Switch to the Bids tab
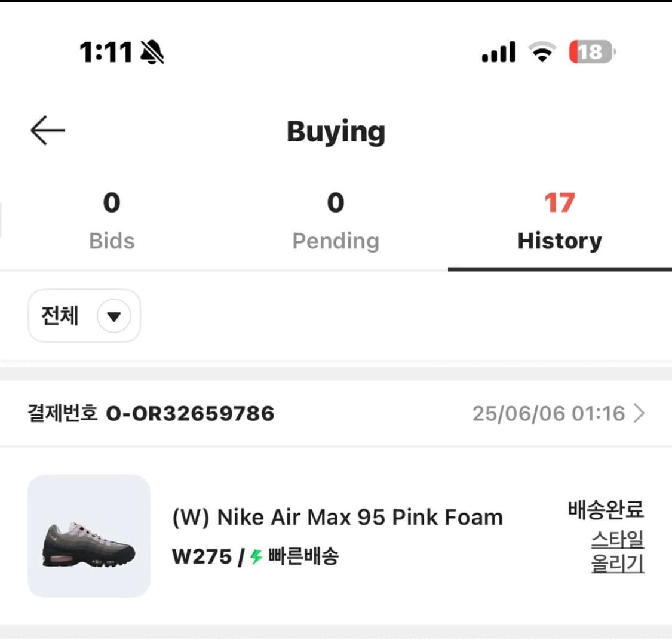 pos(112,221)
